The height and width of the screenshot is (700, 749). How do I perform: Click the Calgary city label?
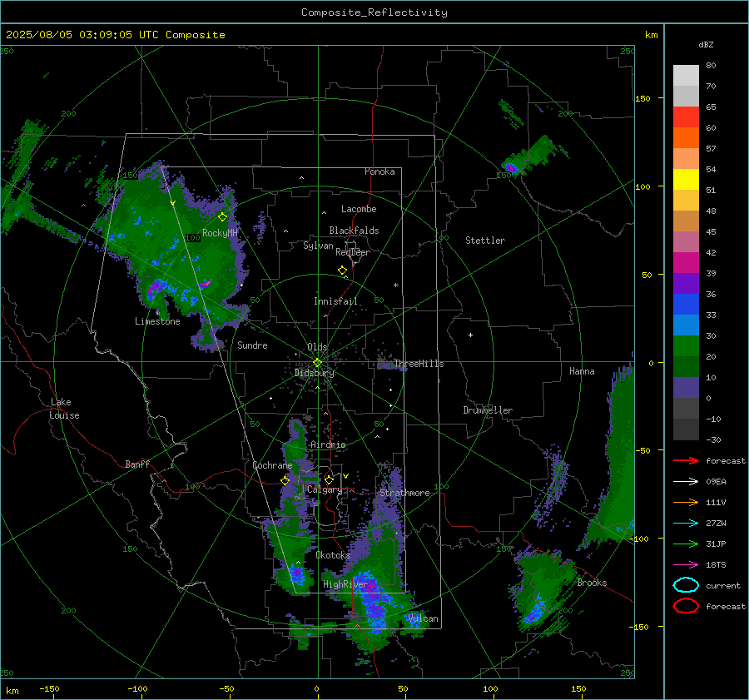click(x=325, y=489)
